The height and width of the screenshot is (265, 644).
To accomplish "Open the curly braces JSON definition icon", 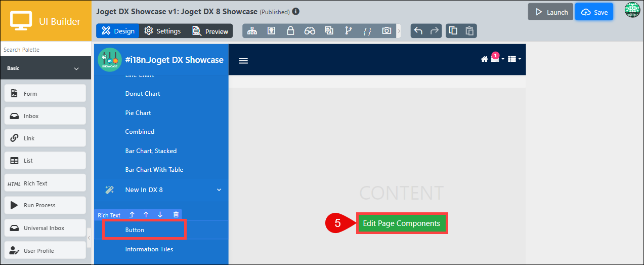I will pos(367,31).
